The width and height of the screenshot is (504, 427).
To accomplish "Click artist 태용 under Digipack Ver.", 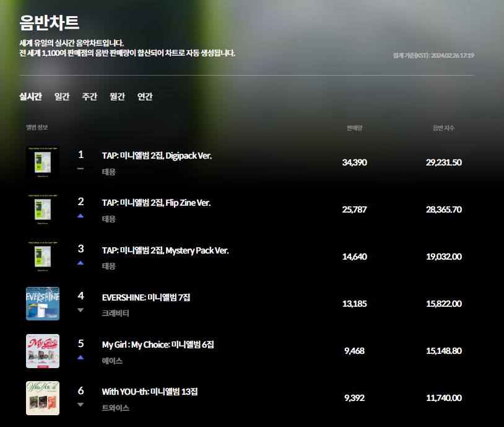I will (x=108, y=172).
